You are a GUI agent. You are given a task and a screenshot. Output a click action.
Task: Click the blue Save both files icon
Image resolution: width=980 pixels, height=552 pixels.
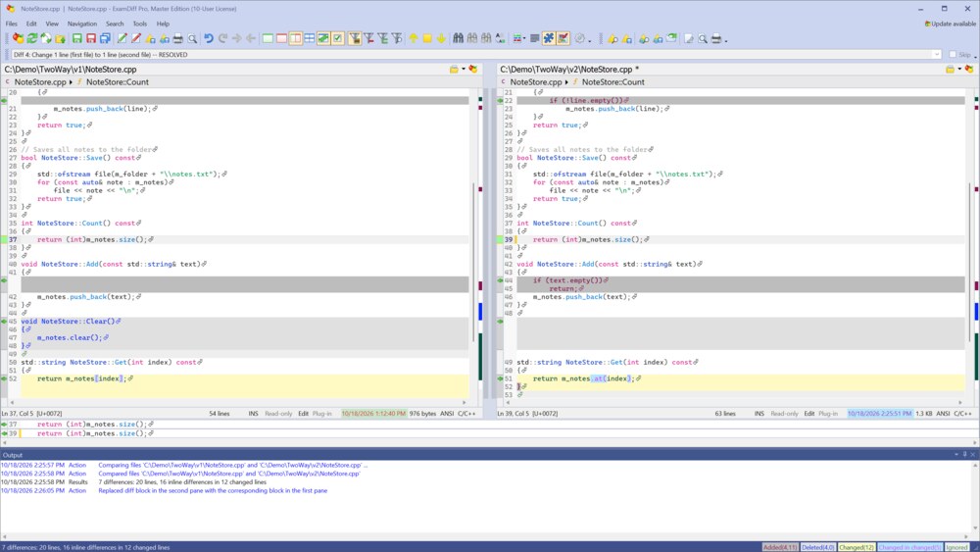coord(105,39)
